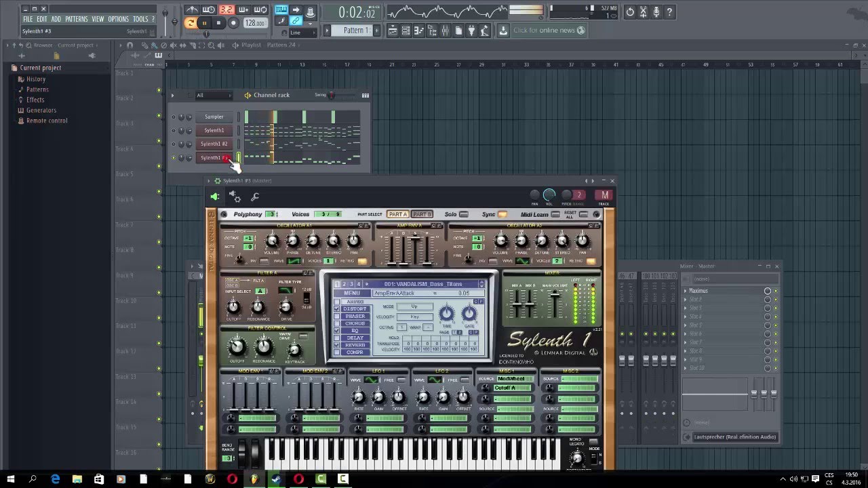
Task: Click the save/download icon beside news
Action: [503, 30]
